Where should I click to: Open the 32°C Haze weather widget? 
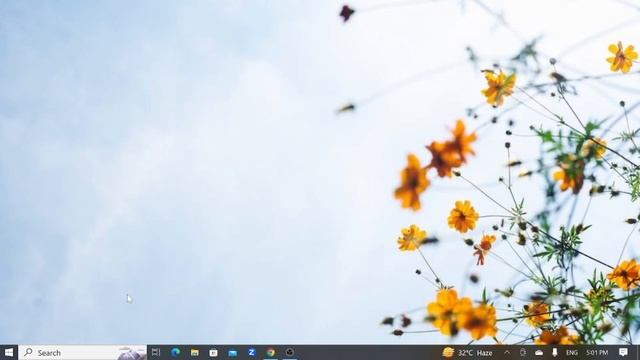point(468,352)
